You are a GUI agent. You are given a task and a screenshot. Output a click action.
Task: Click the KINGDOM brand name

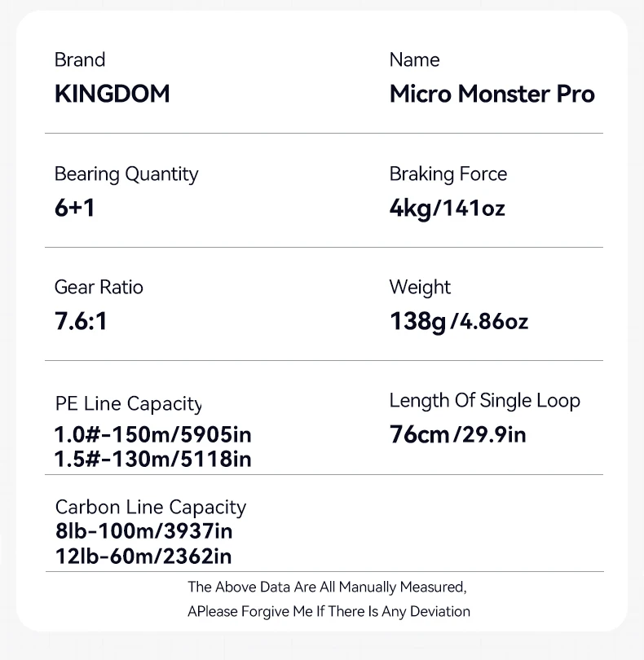pos(112,94)
